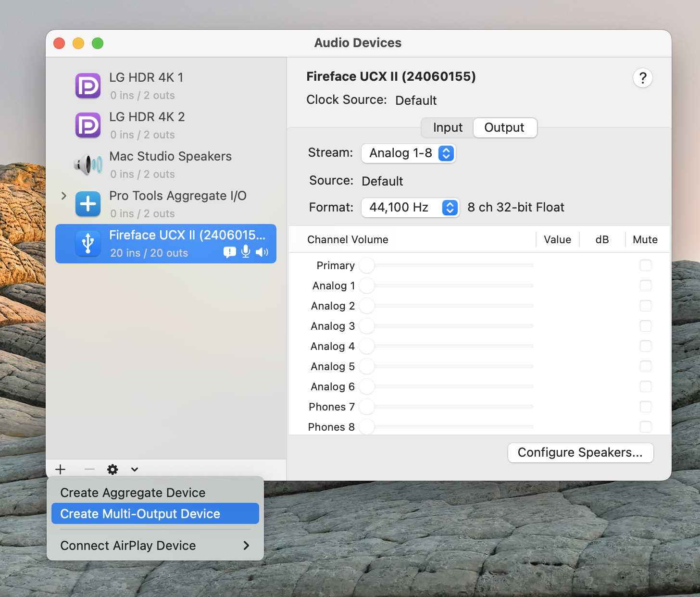
Task: Click the Clock Source "Default" value
Action: click(416, 100)
